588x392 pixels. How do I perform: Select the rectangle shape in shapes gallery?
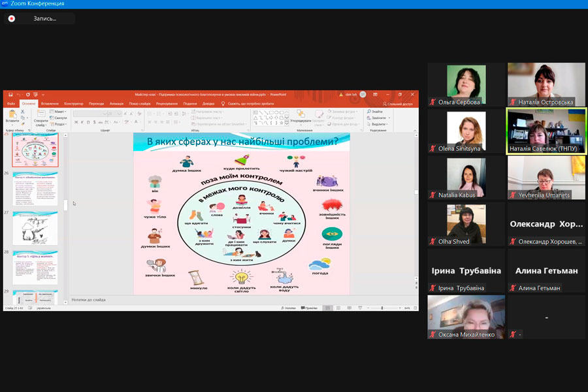[271, 112]
